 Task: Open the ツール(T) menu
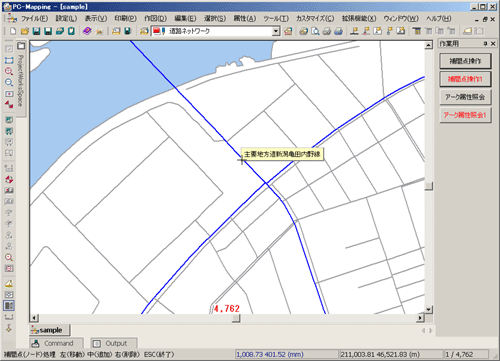(x=276, y=19)
